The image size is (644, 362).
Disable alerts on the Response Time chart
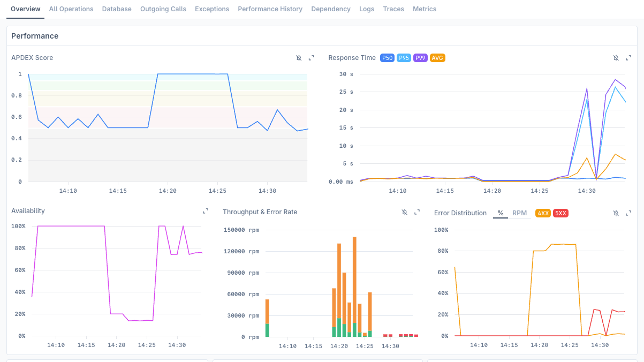[616, 58]
